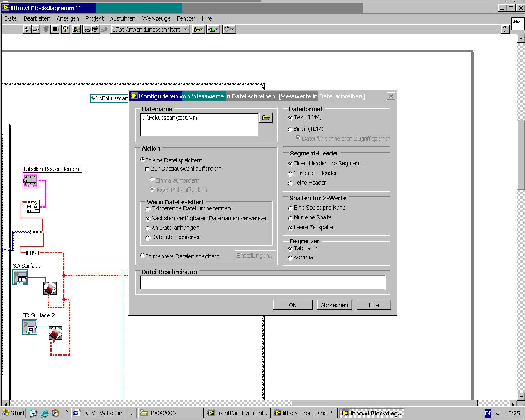525x420 pixels.
Task: Select the 3D surface plot VI for 3D Surface
Action: tap(50, 288)
